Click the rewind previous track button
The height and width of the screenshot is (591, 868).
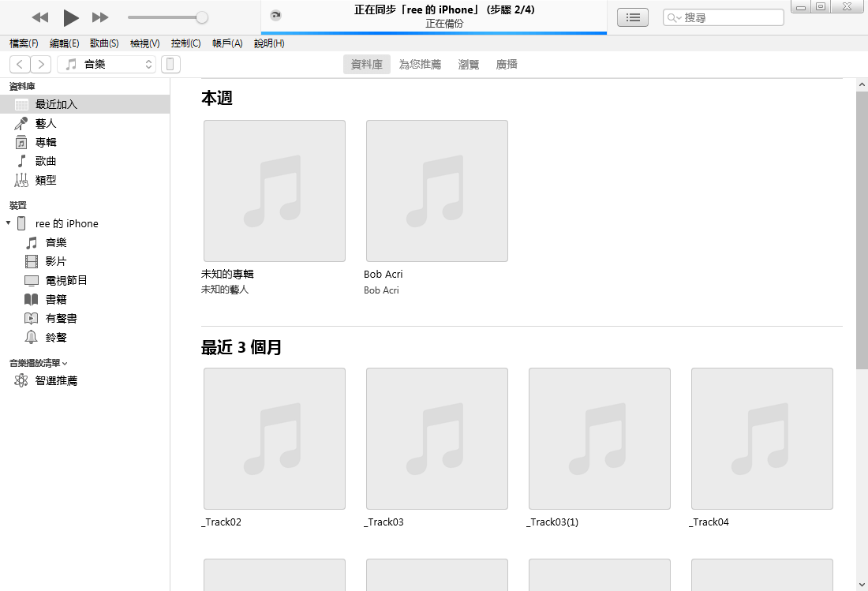coord(40,17)
